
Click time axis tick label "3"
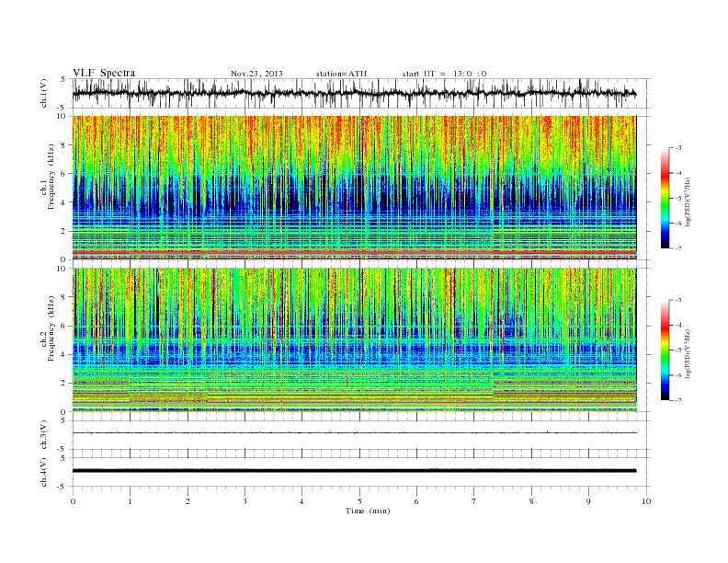[245, 501]
